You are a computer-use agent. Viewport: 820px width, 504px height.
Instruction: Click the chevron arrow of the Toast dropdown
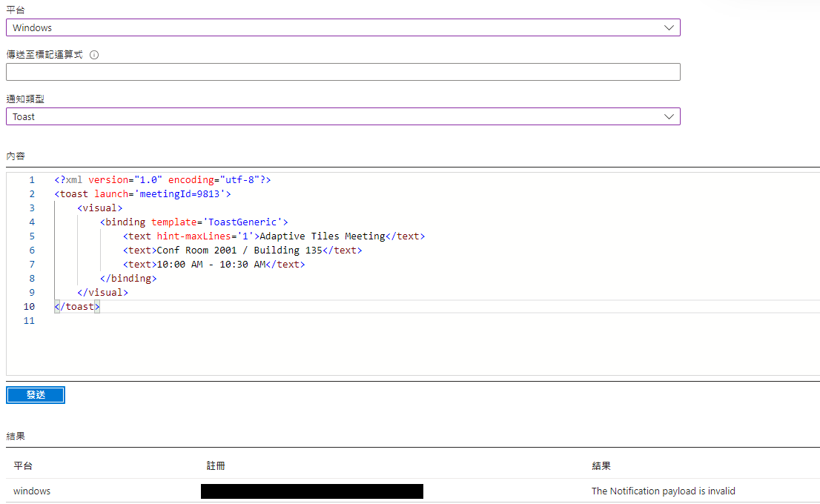[669, 116]
